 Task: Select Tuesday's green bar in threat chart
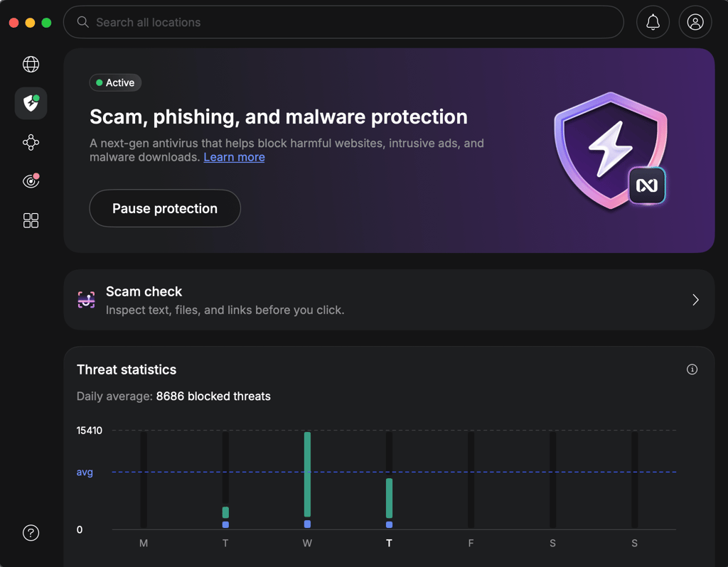(x=225, y=512)
